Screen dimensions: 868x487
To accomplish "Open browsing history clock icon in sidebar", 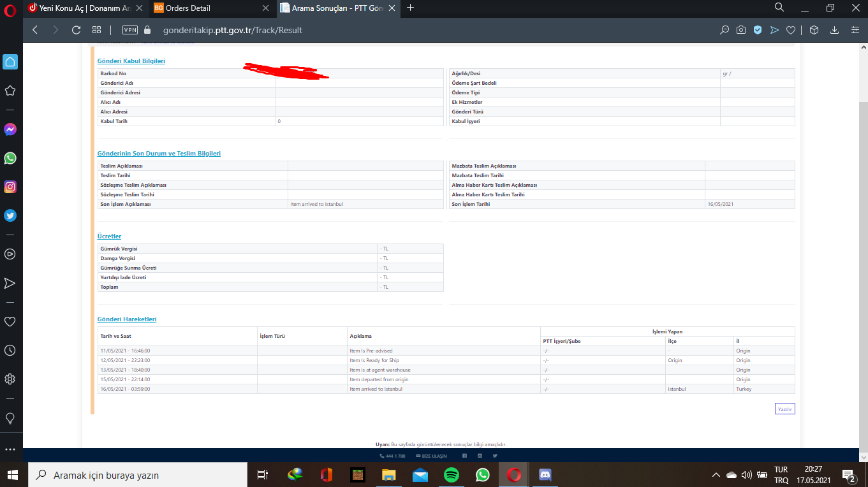I will pyautogui.click(x=10, y=351).
